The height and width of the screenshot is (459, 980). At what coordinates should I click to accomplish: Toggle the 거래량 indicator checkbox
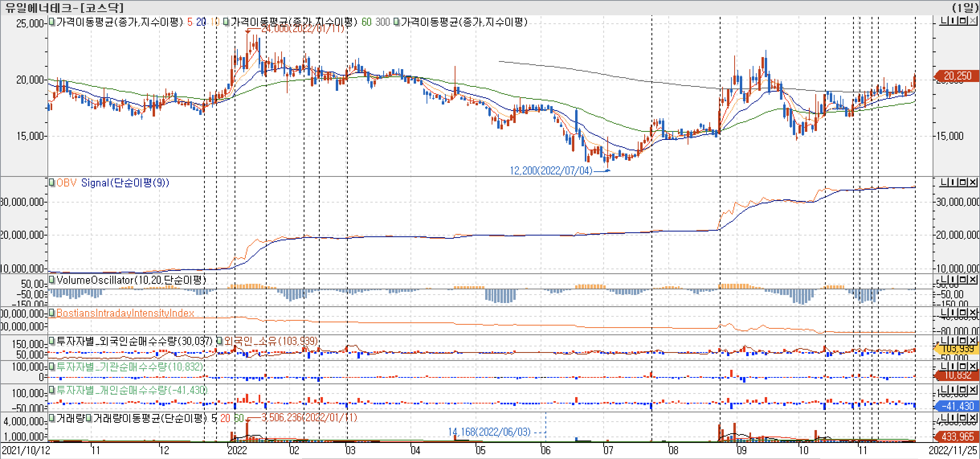tap(52, 418)
